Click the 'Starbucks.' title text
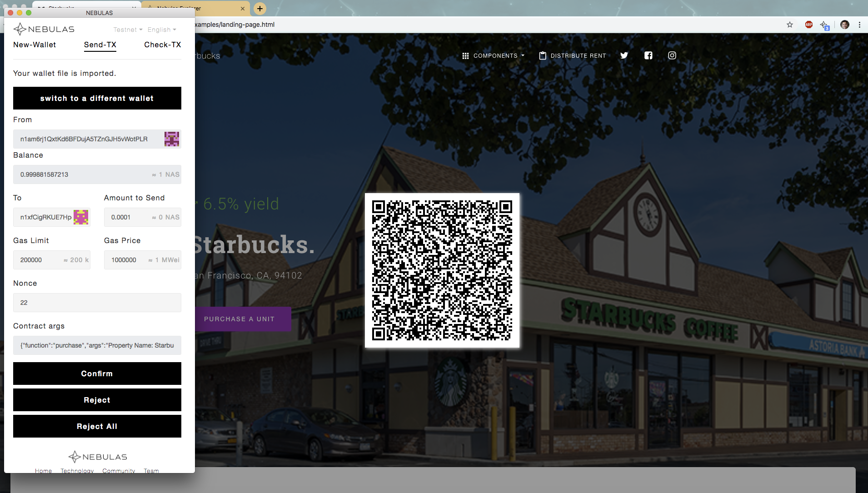This screenshot has width=868, height=493. (254, 245)
